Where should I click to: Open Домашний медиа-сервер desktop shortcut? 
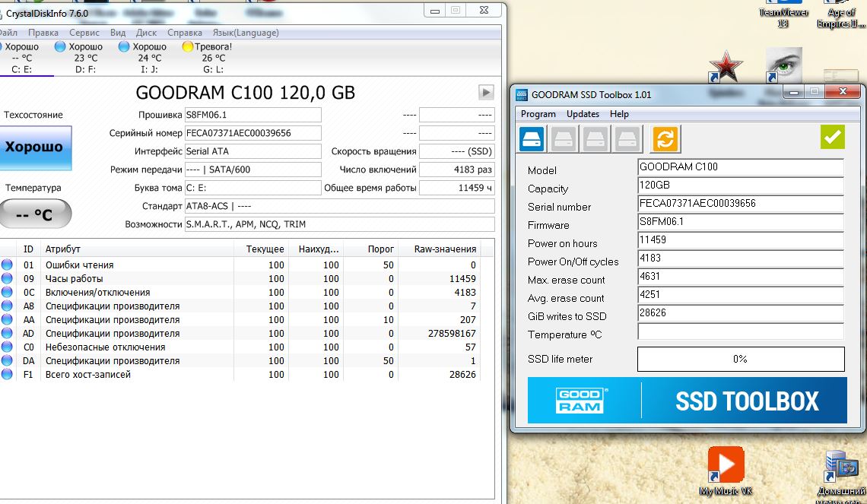pos(841,477)
